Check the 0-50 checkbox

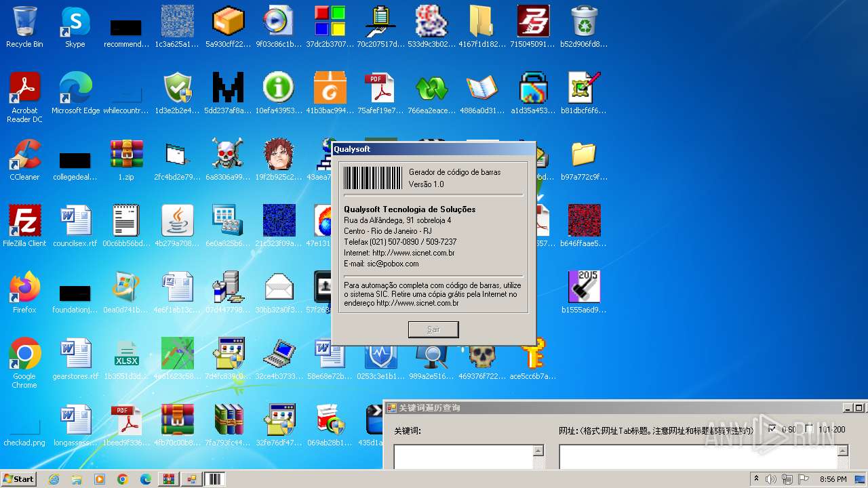(772, 429)
